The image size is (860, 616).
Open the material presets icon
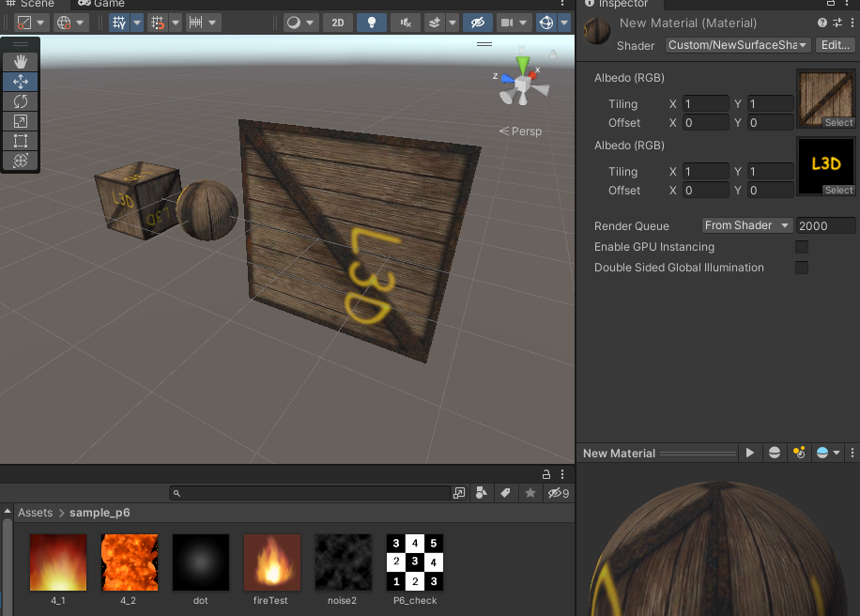pos(837,23)
